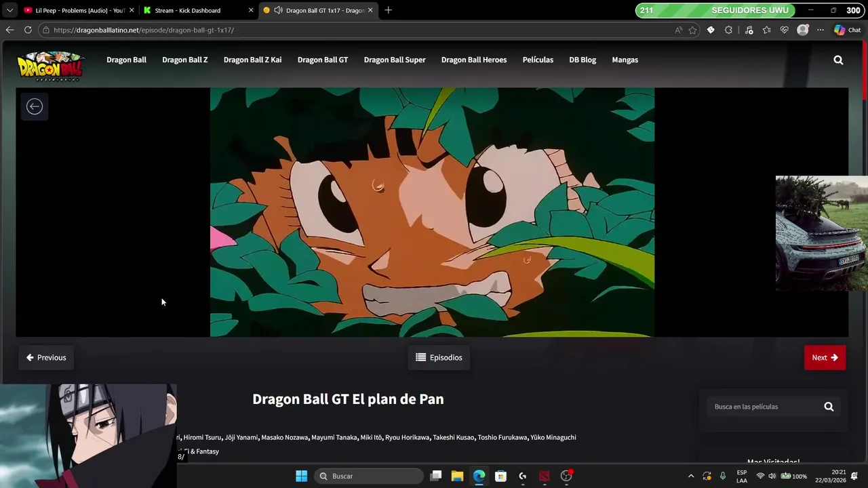Click the Busca en las películas field
This screenshot has width=868, height=488.
[766, 407]
